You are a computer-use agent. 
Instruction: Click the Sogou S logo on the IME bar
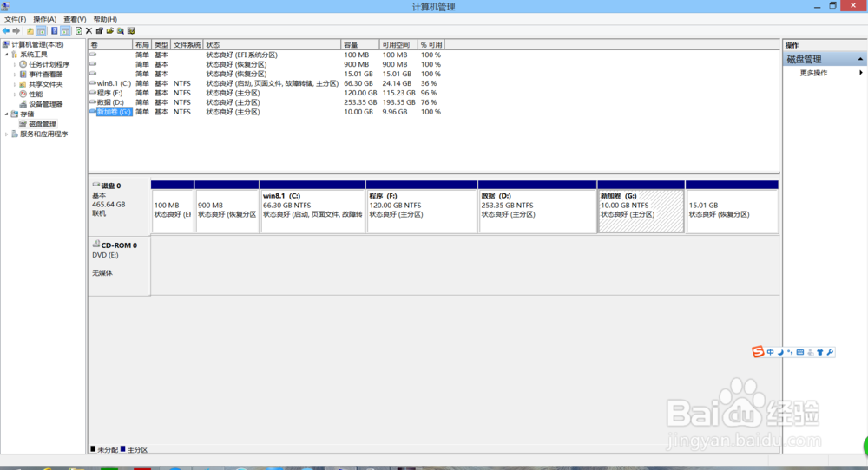(x=758, y=352)
